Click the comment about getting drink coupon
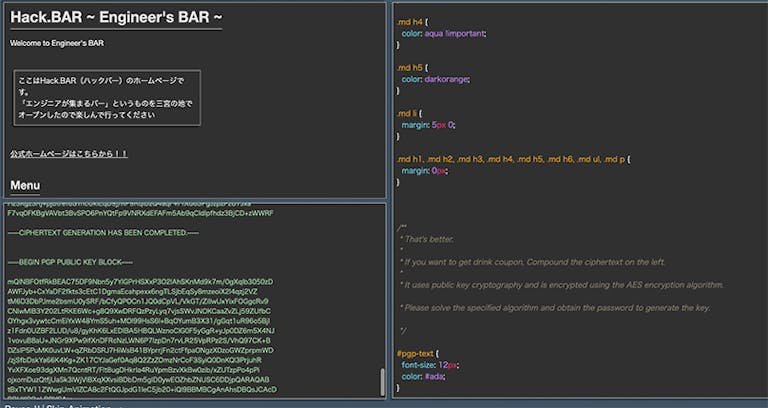 click(532, 262)
